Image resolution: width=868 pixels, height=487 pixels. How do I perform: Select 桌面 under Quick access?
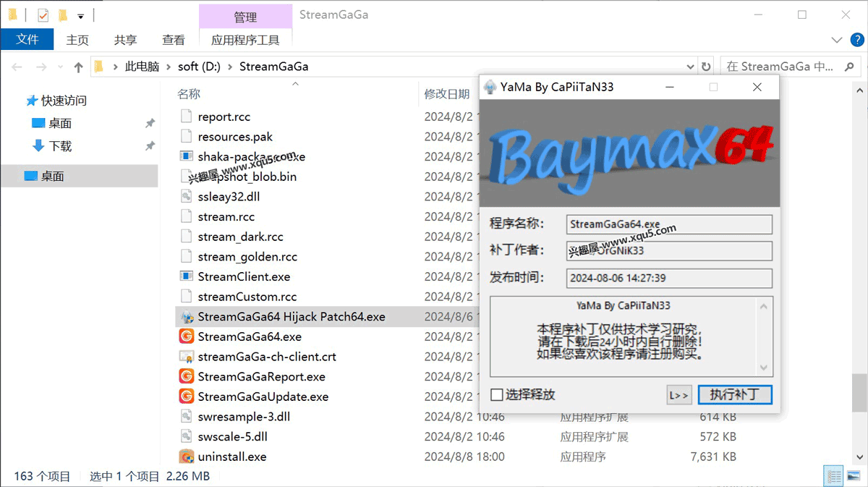coord(60,124)
